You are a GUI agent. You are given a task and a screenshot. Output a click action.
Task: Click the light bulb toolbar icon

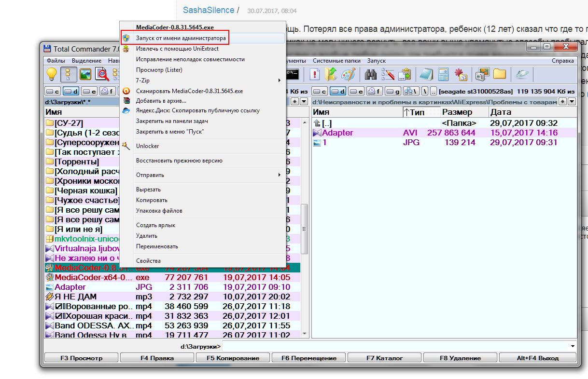[x=52, y=74]
